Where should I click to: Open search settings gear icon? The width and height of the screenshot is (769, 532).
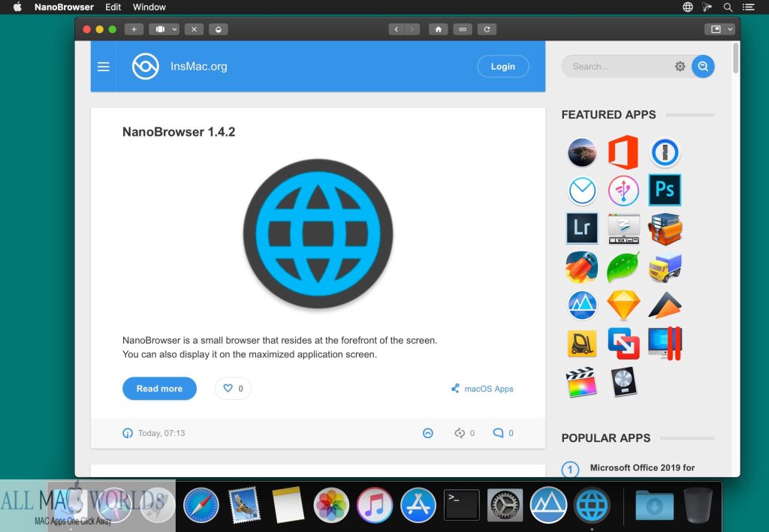click(680, 66)
